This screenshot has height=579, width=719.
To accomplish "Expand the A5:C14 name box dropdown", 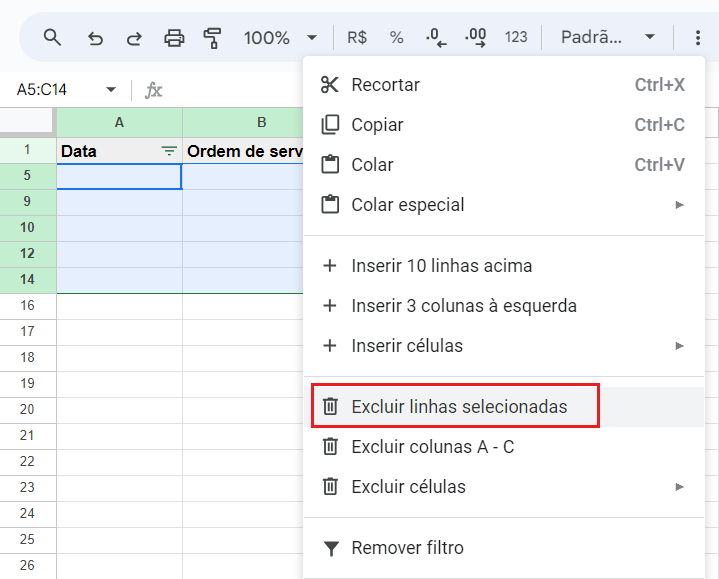I will point(111,89).
